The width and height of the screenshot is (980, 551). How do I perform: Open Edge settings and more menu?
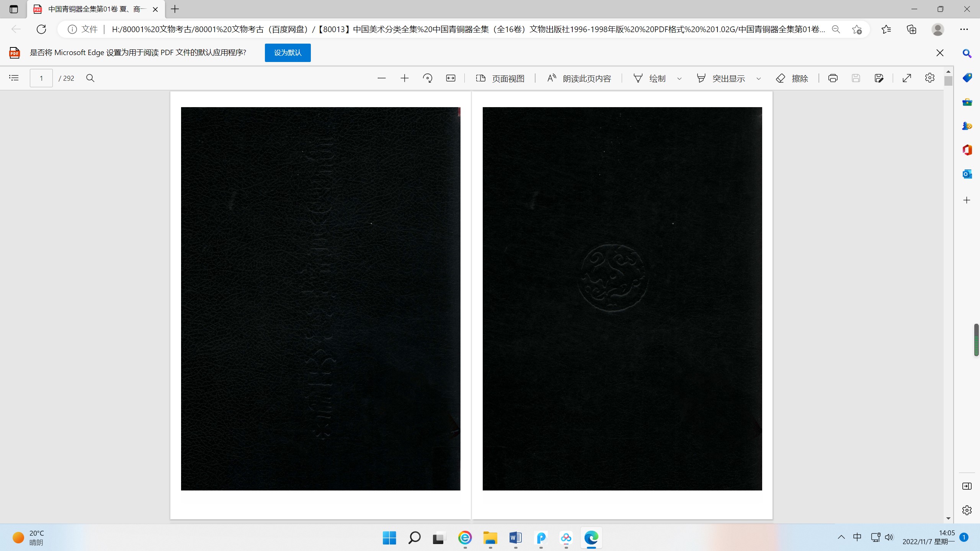(964, 29)
